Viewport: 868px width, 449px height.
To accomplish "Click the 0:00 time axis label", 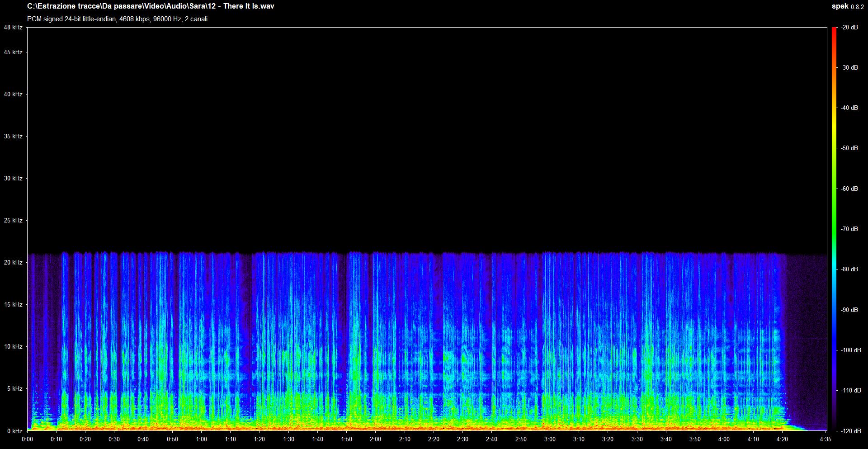I will coord(27,440).
